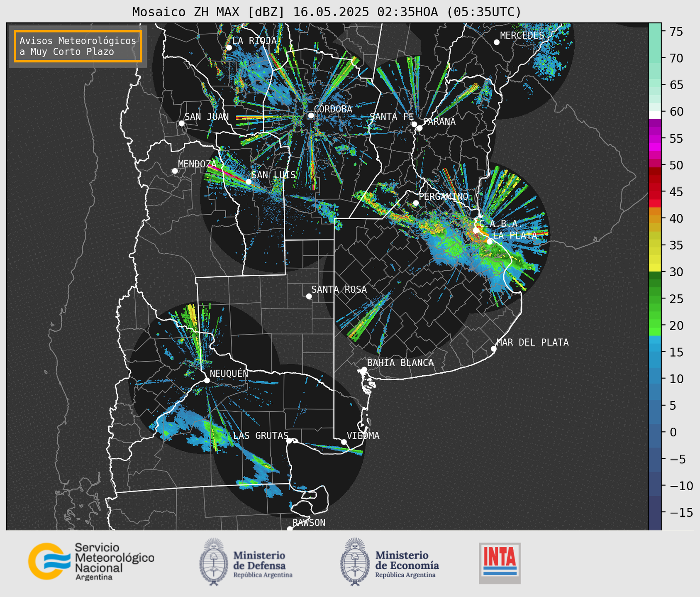Click the Ministerio de Defensa emblem
The width and height of the screenshot is (700, 597).
pyautogui.click(x=213, y=562)
